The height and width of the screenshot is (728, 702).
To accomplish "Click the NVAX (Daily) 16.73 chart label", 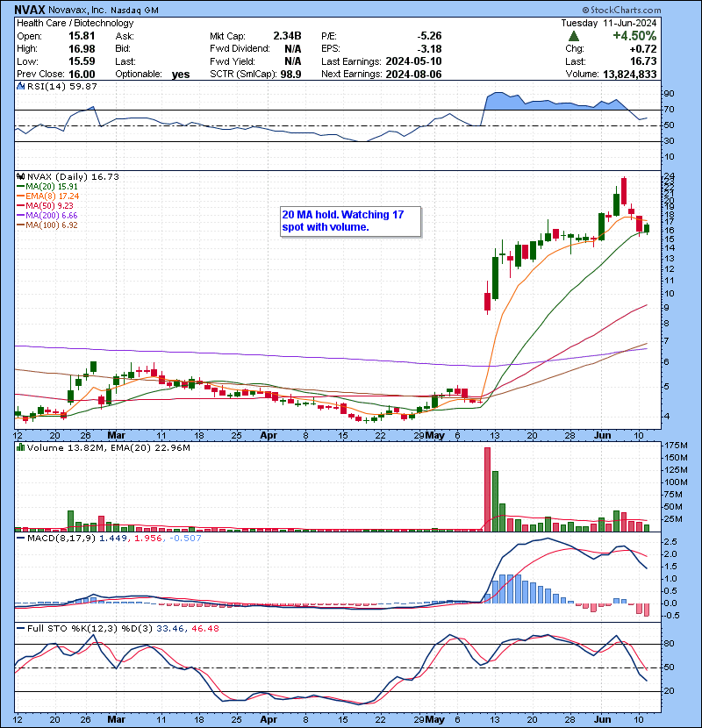I will pos(73,176).
